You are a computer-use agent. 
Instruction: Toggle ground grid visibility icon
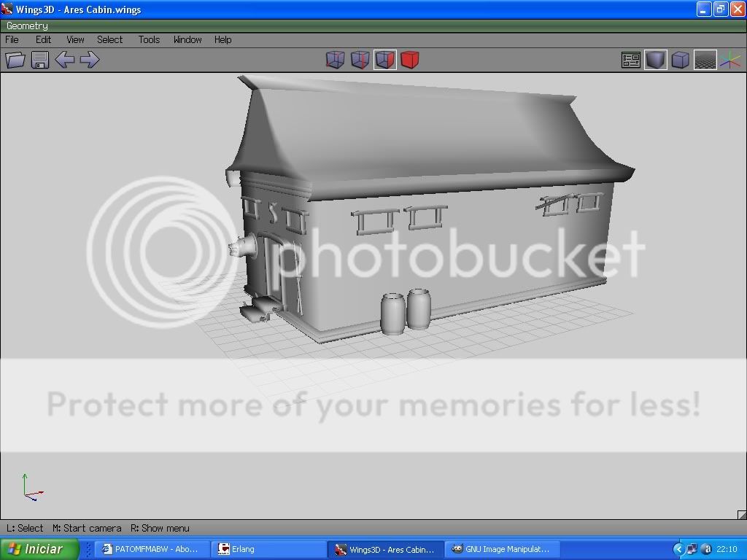[x=705, y=60]
